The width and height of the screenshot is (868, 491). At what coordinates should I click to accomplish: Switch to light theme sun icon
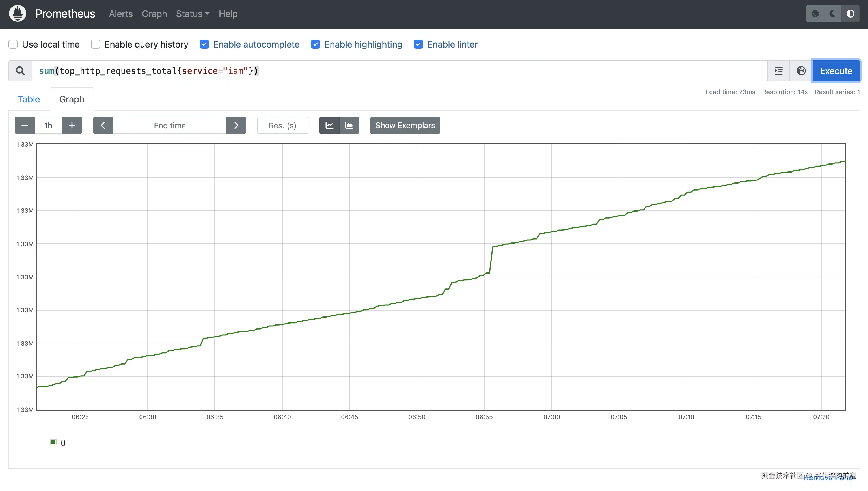click(x=815, y=14)
